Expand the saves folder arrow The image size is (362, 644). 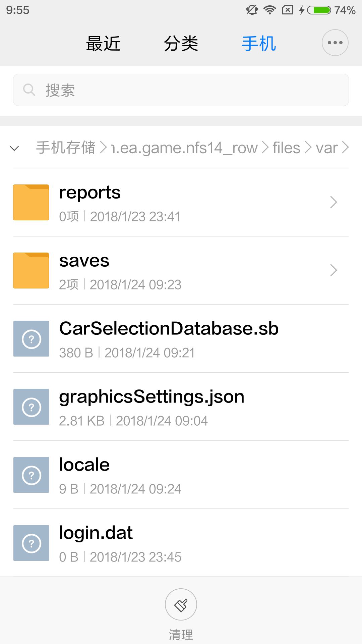[333, 270]
